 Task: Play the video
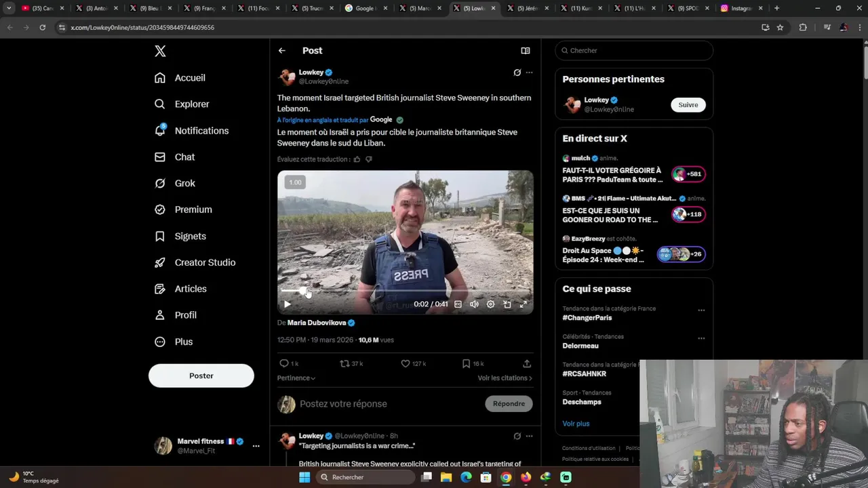[287, 304]
